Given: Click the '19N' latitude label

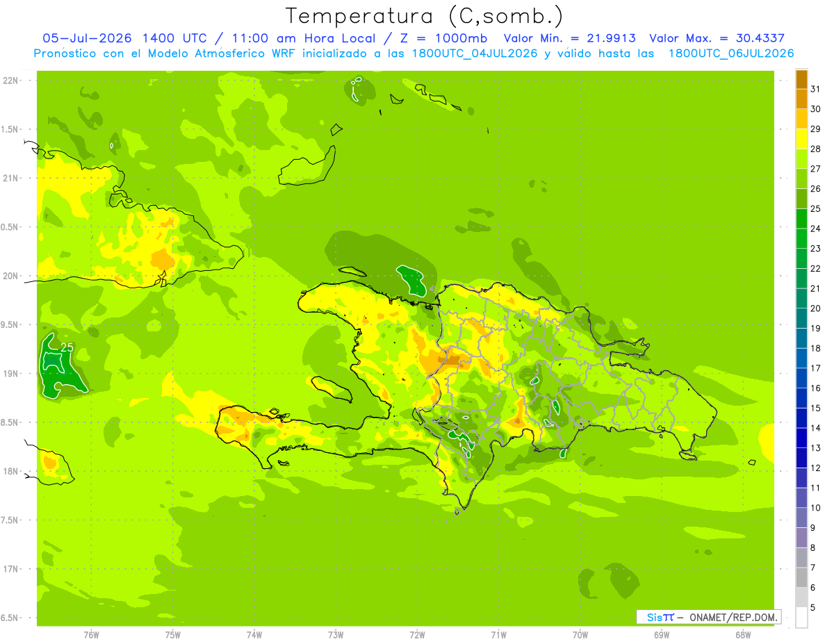Looking at the screenshot, I should tap(10, 374).
